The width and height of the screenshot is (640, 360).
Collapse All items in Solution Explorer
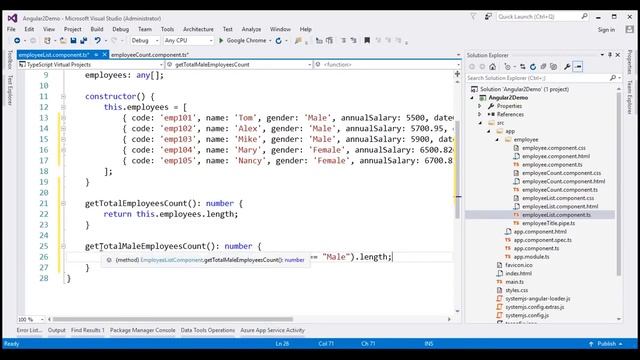(x=543, y=67)
